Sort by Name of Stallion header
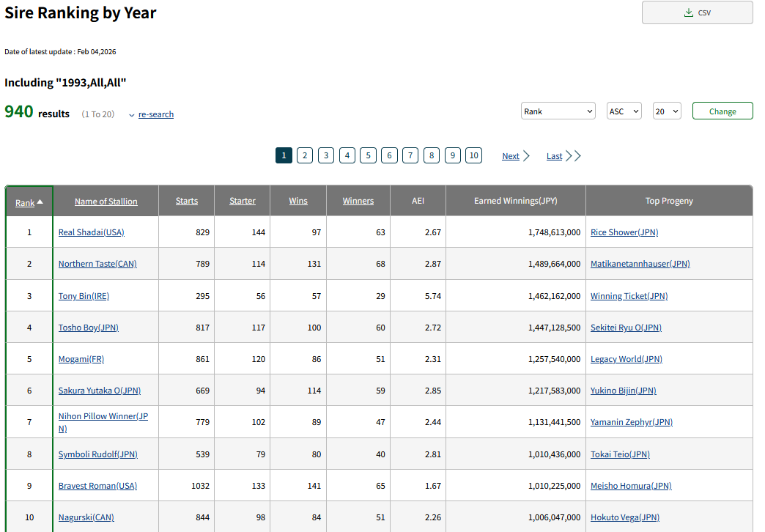This screenshot has height=532, width=765. [106, 202]
